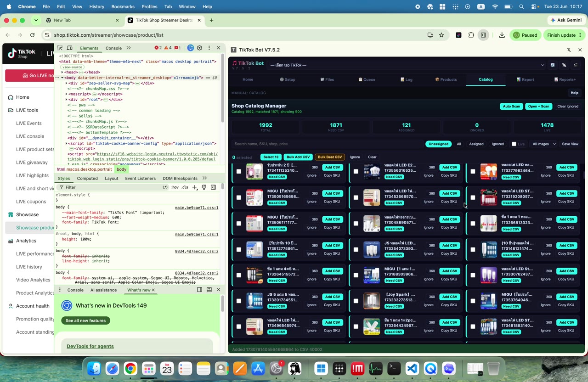This screenshot has height=382, width=588.
Task: Open Chrome tab search dropdown arrow
Action: [36, 20]
